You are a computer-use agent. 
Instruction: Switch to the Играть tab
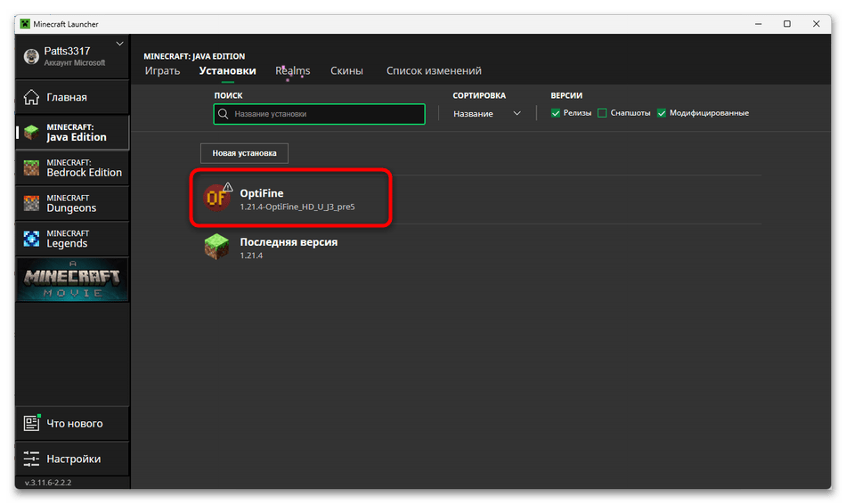point(162,70)
